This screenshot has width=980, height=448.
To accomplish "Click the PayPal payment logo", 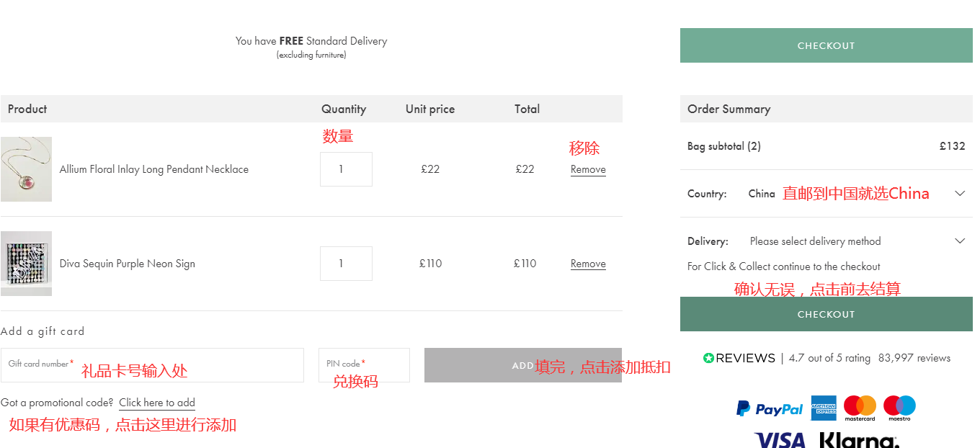I will pos(769,409).
